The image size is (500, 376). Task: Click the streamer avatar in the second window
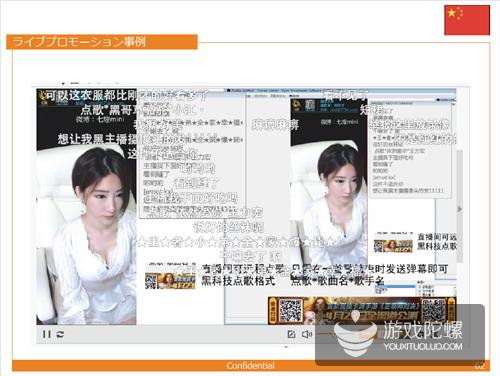pos(310,105)
